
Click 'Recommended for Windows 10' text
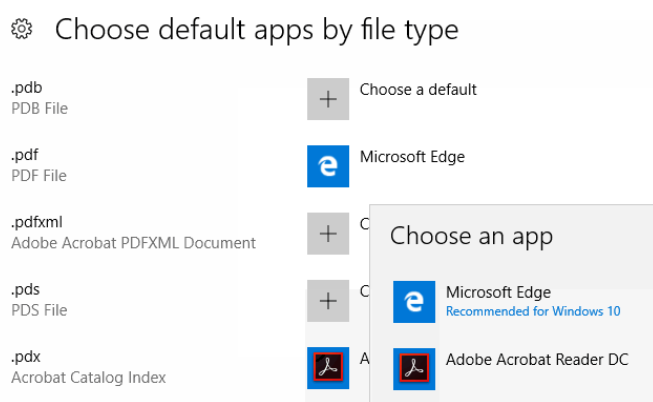[533, 311]
